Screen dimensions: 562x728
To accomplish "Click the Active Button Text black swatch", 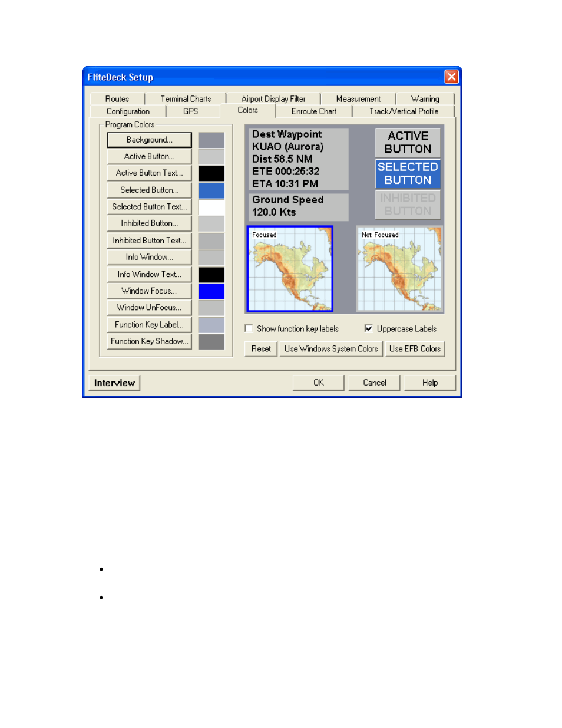I will pyautogui.click(x=211, y=173).
